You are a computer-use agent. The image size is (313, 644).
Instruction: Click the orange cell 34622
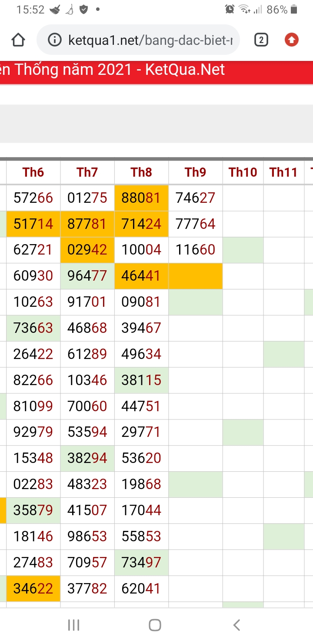point(33,589)
